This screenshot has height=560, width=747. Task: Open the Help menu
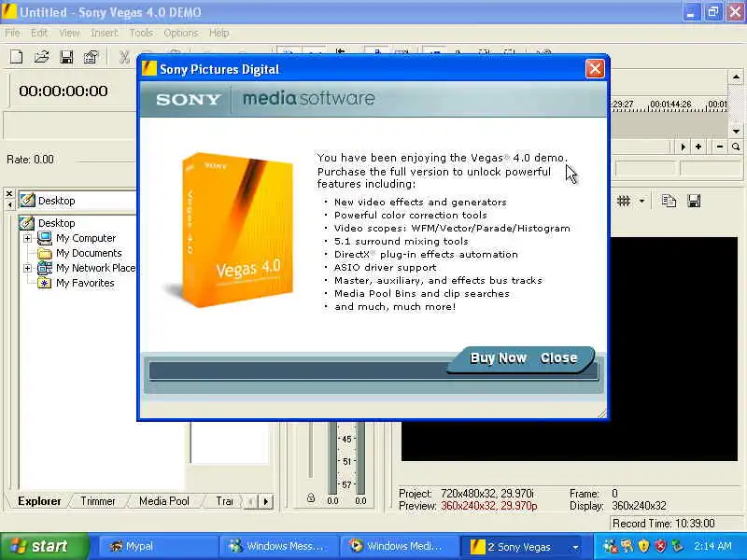click(x=218, y=33)
